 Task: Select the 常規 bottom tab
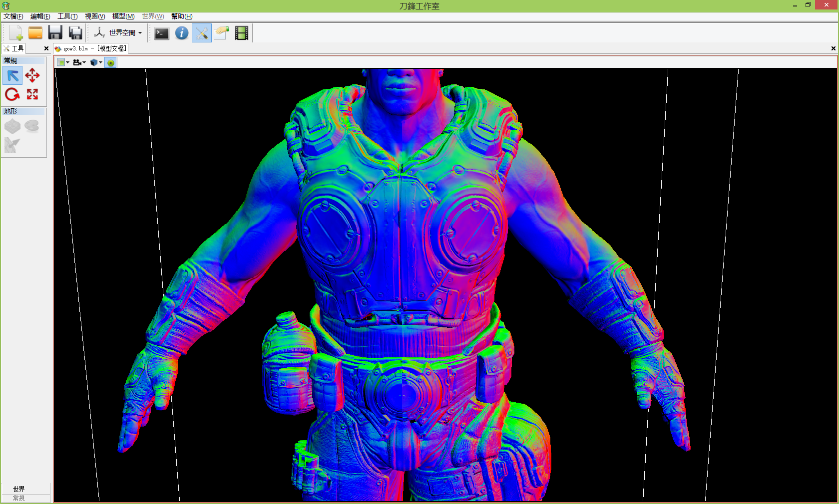point(19,498)
